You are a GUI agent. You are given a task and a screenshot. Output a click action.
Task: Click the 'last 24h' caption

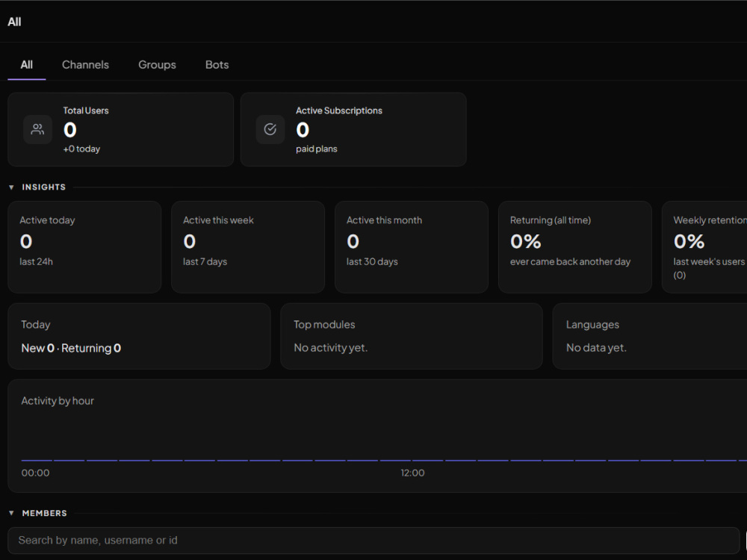point(36,261)
